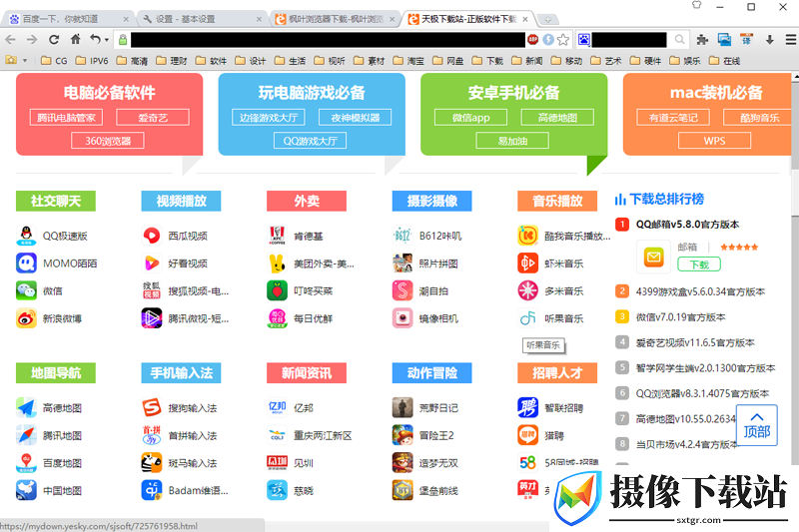
Task: Open the 搜狗输入法 icon
Action: click(152, 408)
